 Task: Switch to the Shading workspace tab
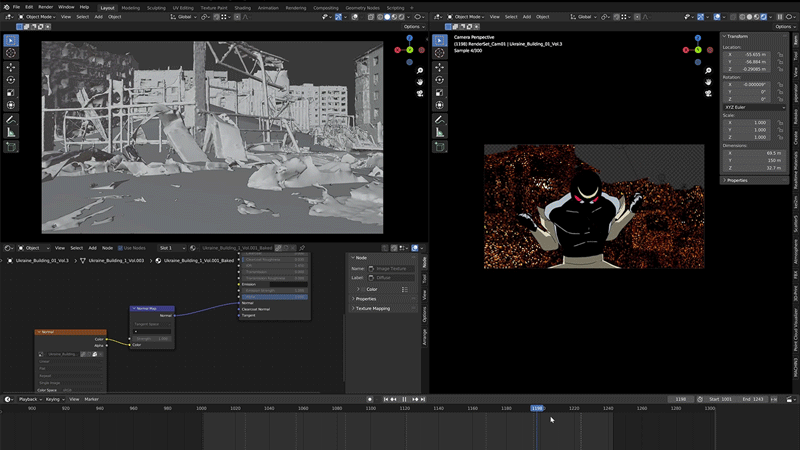pyautogui.click(x=242, y=8)
